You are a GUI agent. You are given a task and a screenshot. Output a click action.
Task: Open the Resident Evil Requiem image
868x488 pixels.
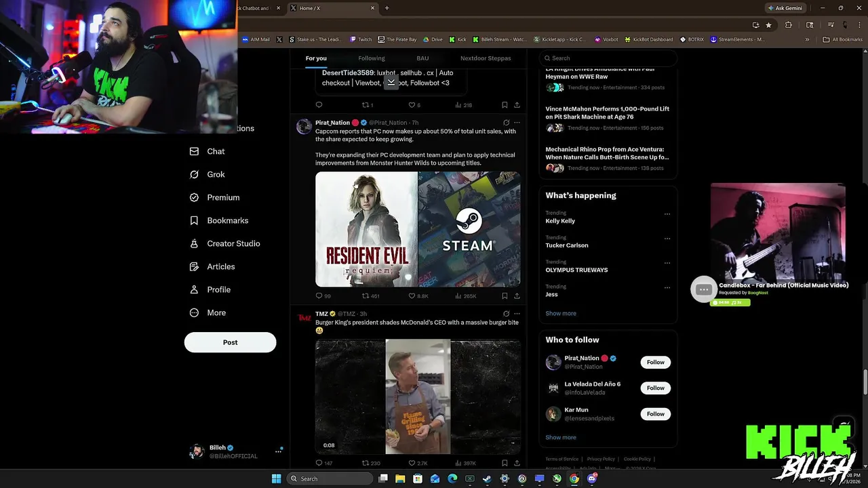pyautogui.click(x=366, y=229)
